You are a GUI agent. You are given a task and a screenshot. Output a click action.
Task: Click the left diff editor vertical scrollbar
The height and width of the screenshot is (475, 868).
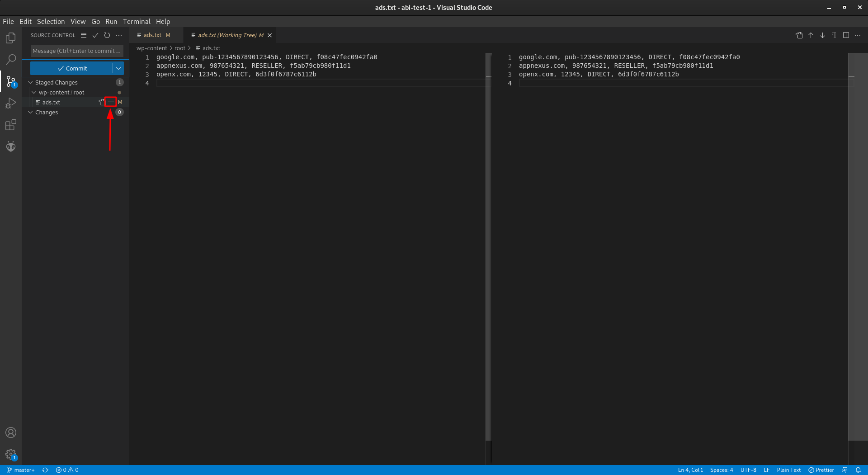click(488, 246)
